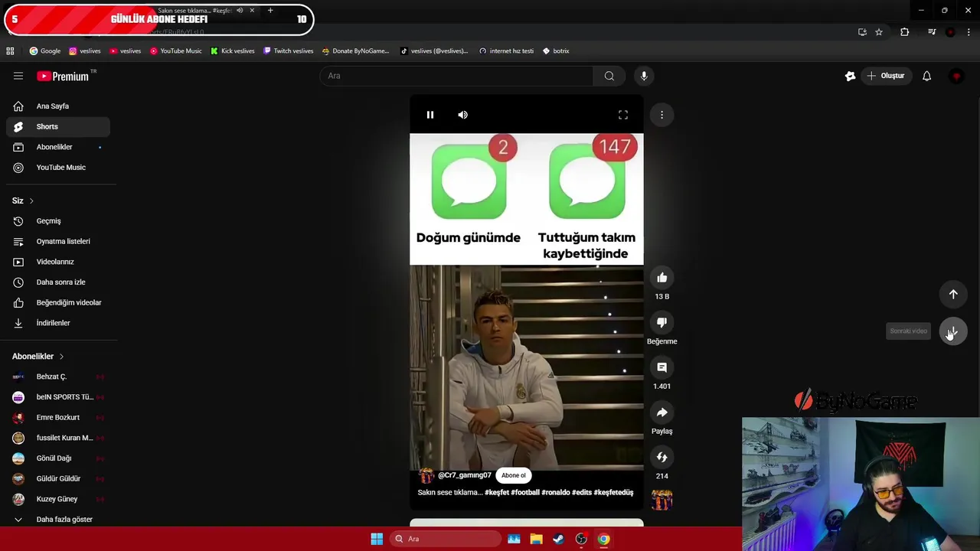Open Chrome three-dot menu
The image size is (980, 551).
point(969,32)
